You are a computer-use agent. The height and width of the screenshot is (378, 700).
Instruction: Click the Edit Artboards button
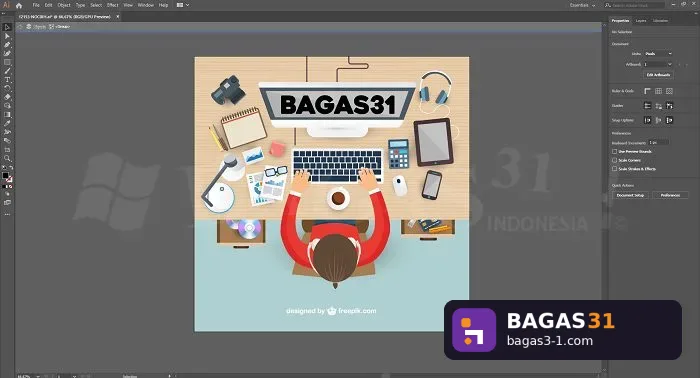[x=658, y=75]
